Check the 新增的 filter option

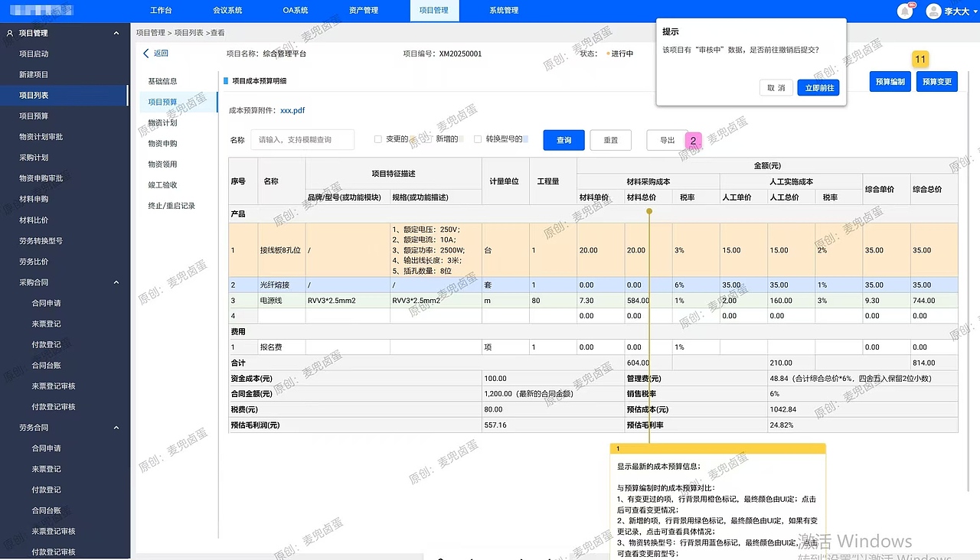point(429,139)
